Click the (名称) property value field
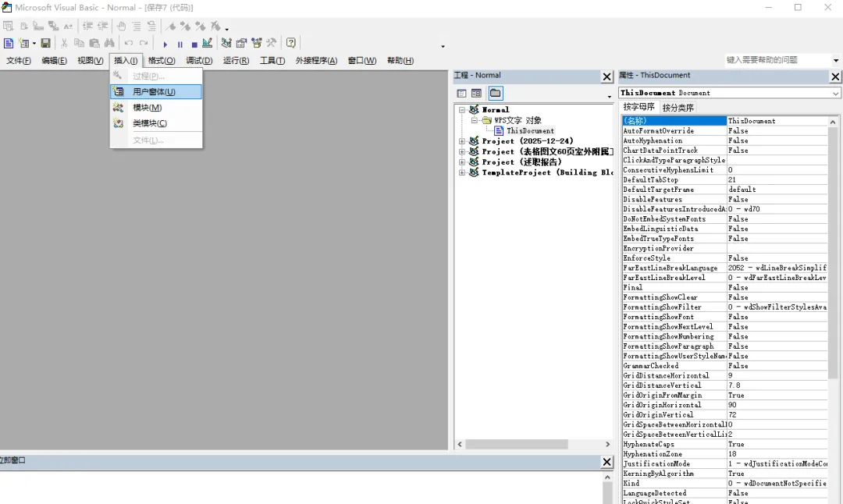 (x=777, y=121)
